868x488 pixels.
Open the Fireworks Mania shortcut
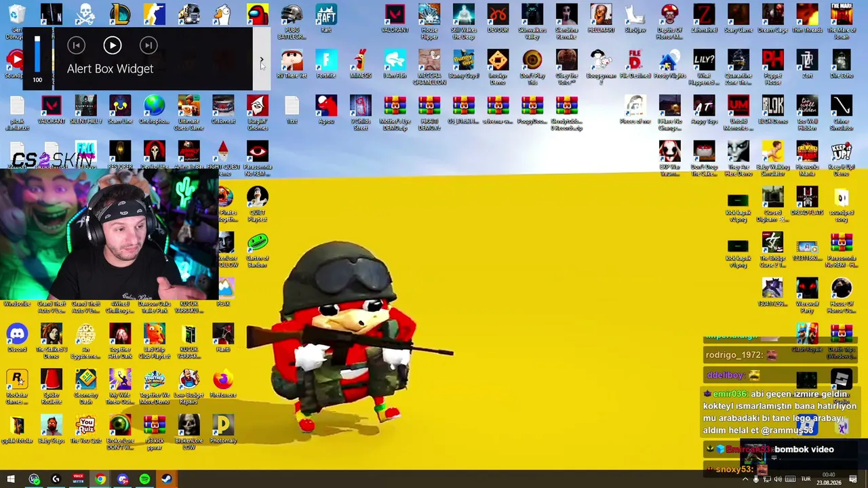807,159
